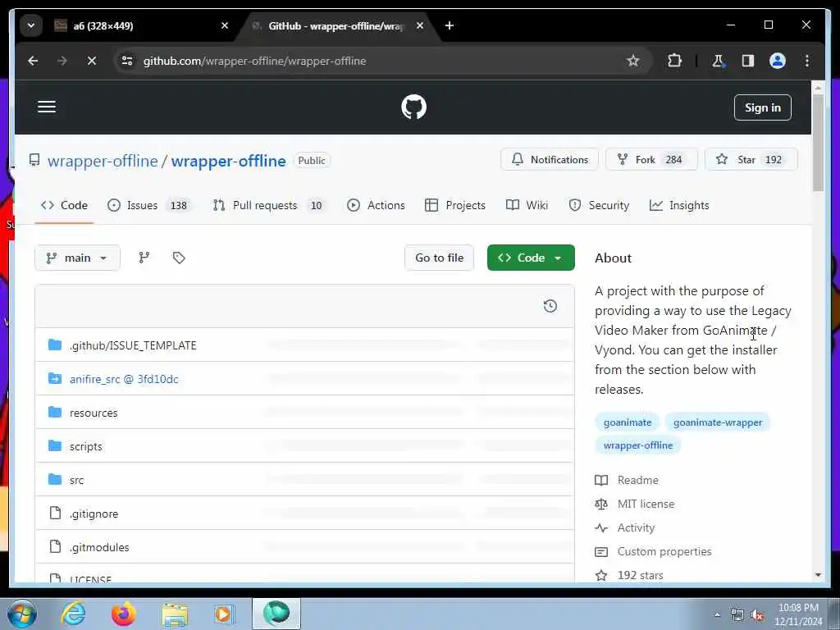Open the Insights tab
Viewport: 840px width, 630px height.
coord(678,205)
